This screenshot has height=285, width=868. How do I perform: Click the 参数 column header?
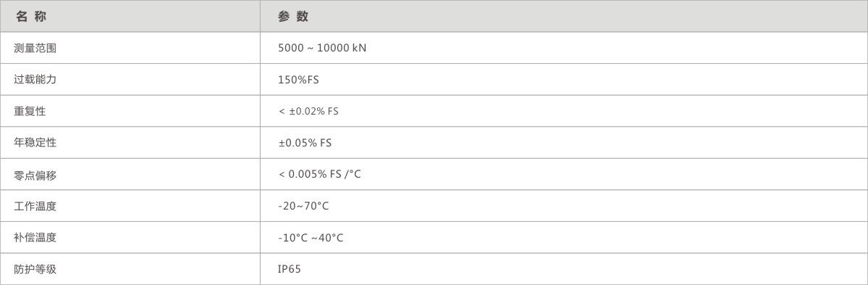[x=293, y=17]
